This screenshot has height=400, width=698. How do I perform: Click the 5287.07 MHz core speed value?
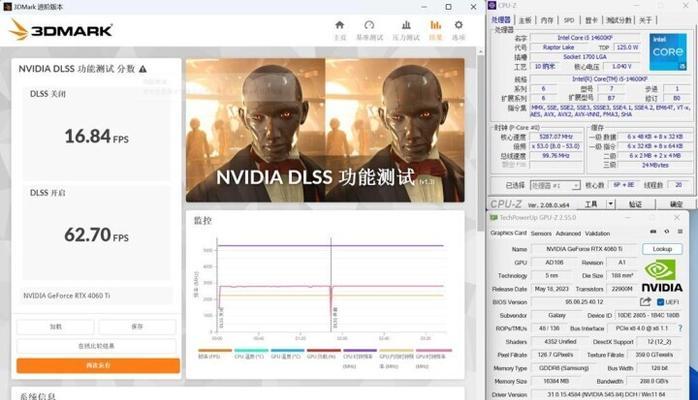click(556, 137)
